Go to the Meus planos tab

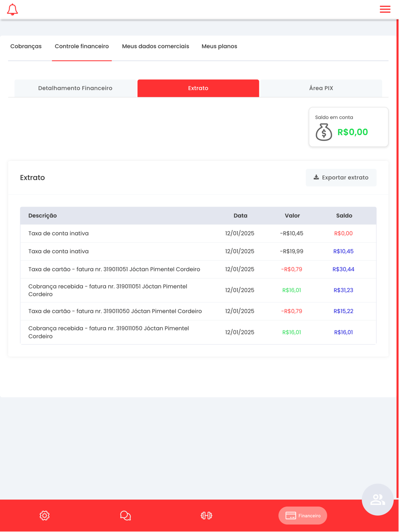click(x=219, y=46)
